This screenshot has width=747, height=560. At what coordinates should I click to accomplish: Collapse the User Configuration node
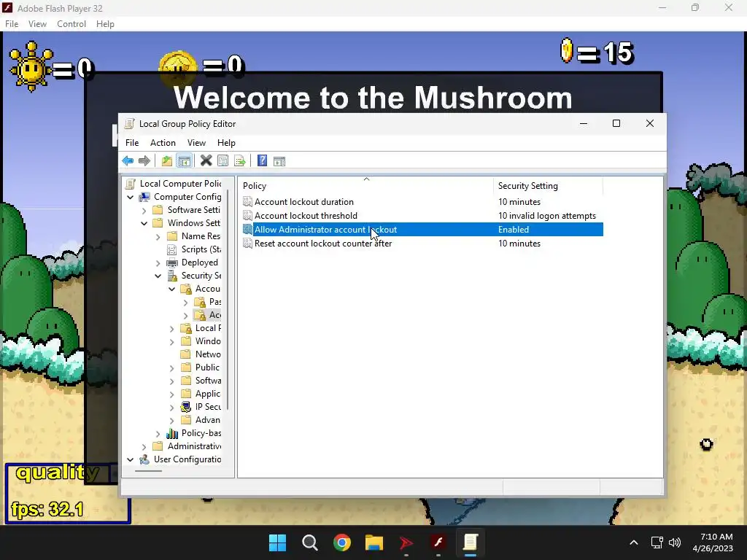click(x=130, y=459)
